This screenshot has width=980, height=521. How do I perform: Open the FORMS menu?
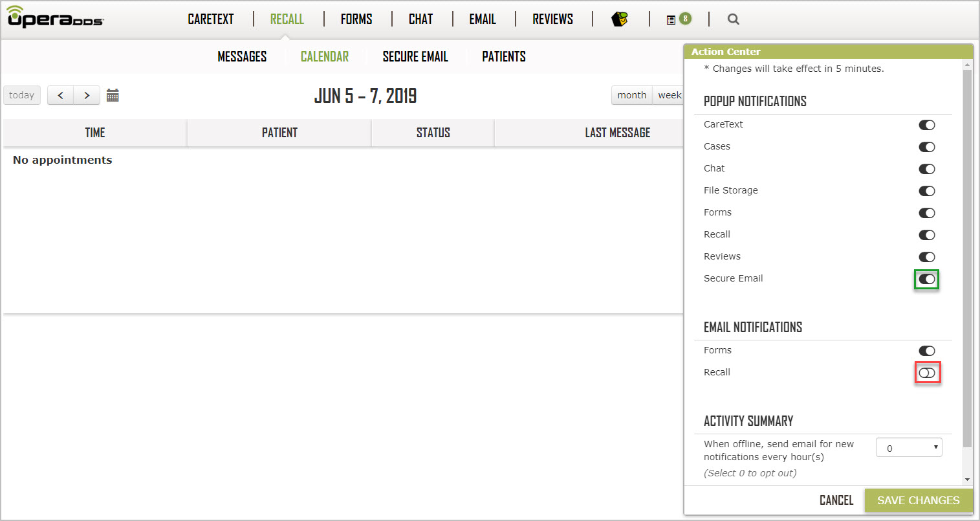(x=356, y=19)
